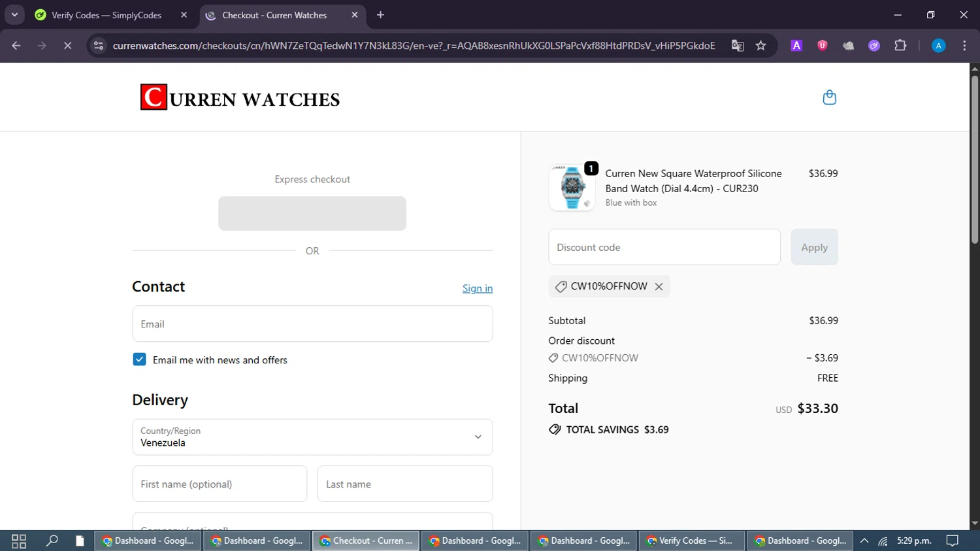Click the watch product thumbnail
Screen dimensions: 980x551
click(x=572, y=188)
